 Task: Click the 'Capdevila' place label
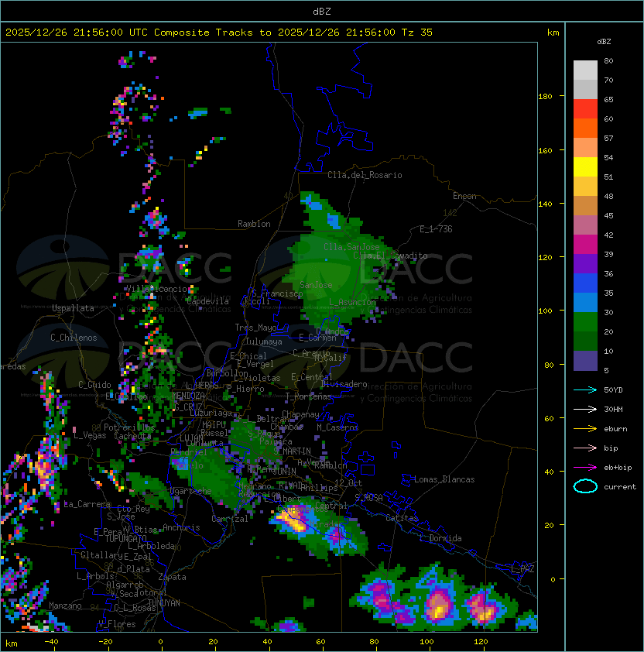207,301
